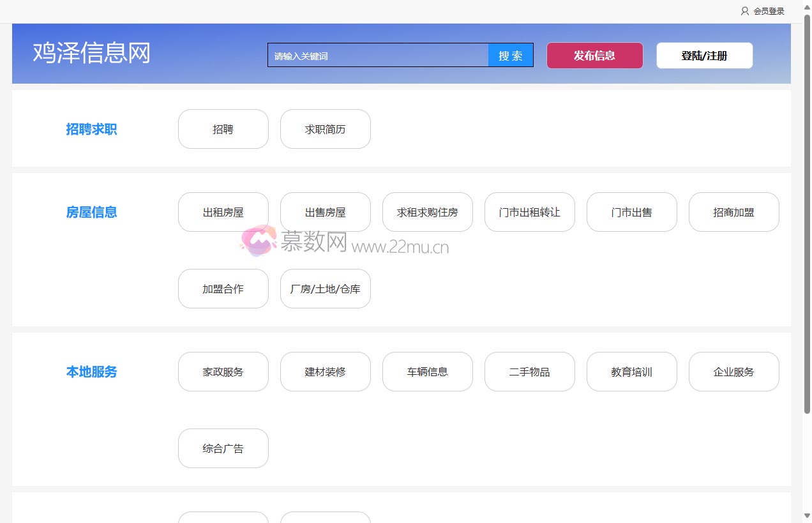Screen dimensions: 812x523
Task: Click the 发布信息 publish button
Action: (x=594, y=56)
